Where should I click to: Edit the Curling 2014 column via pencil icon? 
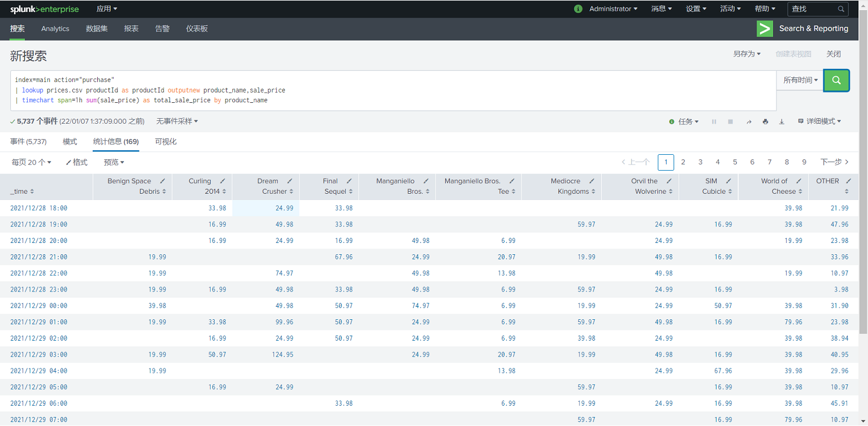pyautogui.click(x=222, y=181)
